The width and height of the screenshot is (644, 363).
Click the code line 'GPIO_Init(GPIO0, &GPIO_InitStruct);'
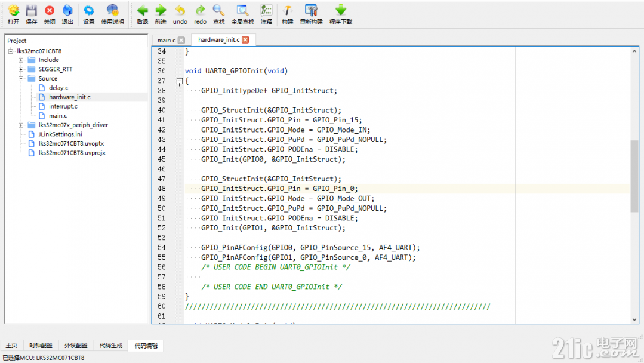(273, 159)
